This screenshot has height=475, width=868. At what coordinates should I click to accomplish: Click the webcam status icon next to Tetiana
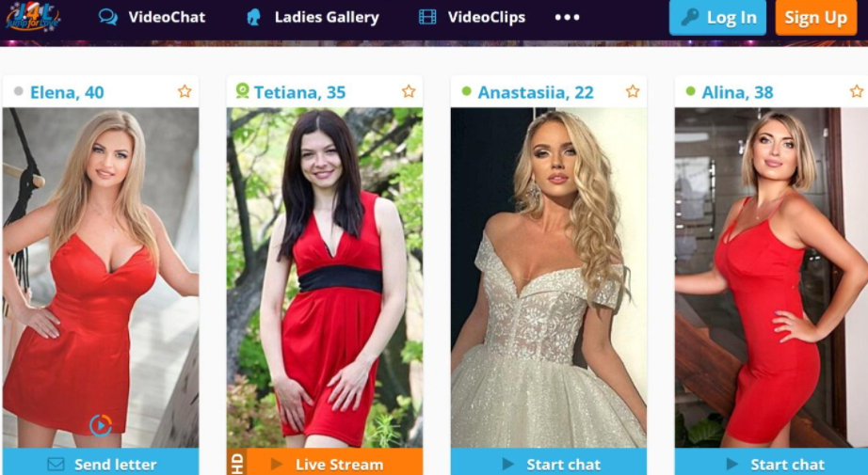(242, 90)
